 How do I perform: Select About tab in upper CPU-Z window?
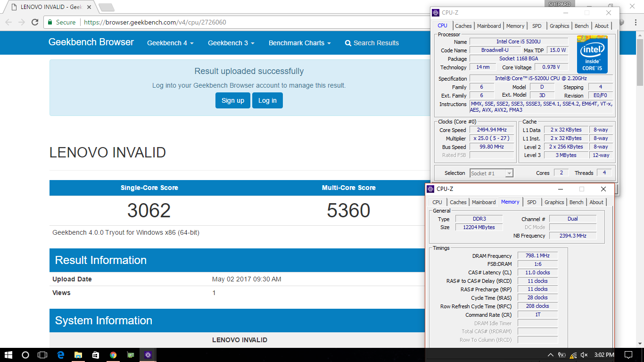602,26
